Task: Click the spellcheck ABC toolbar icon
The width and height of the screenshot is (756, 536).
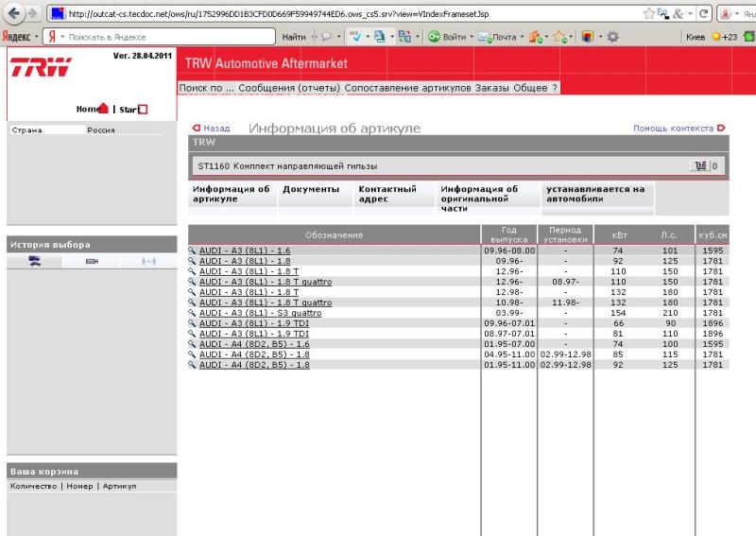Action: click(355, 37)
